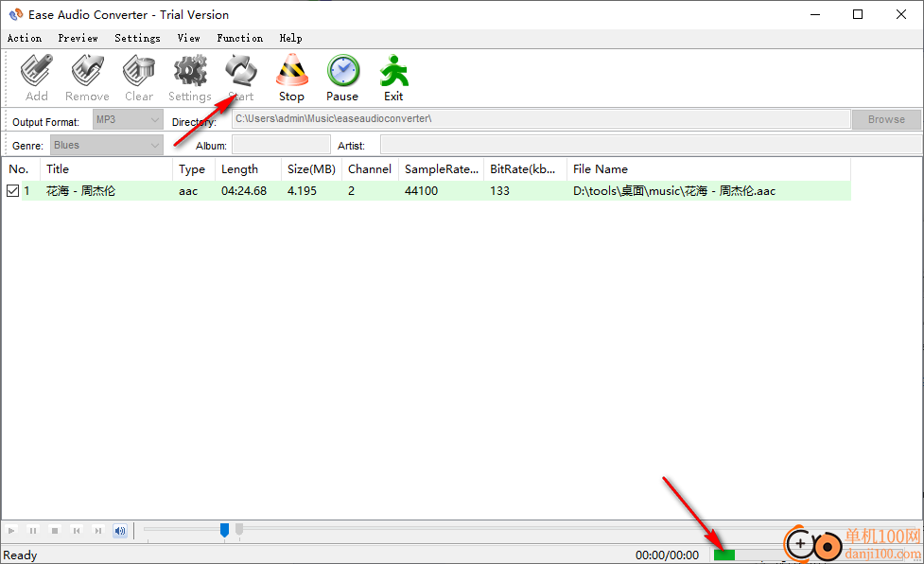Click the Ready status text
This screenshot has width=924, height=564.
(20, 555)
